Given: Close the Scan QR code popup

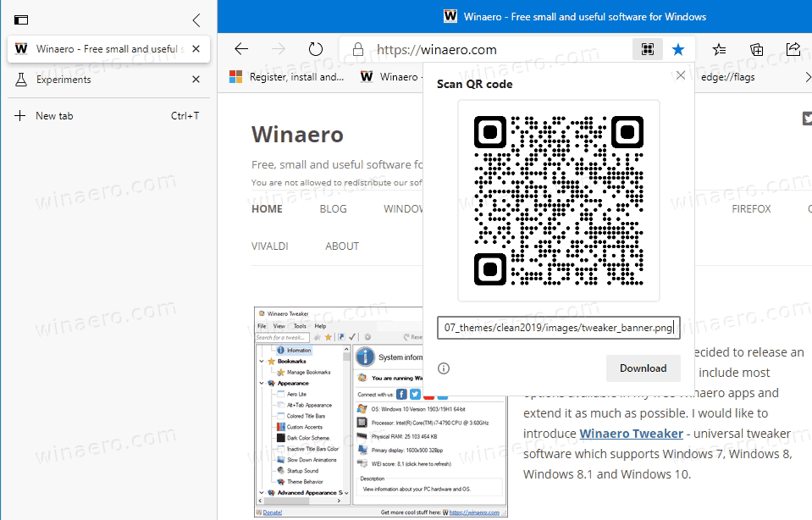Looking at the screenshot, I should [681, 75].
